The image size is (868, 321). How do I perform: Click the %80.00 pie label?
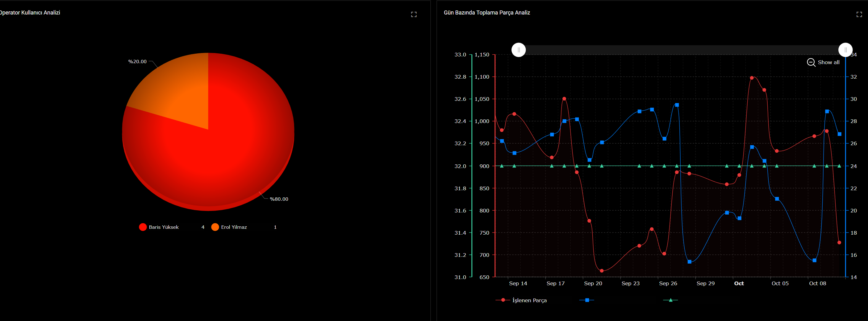click(279, 199)
